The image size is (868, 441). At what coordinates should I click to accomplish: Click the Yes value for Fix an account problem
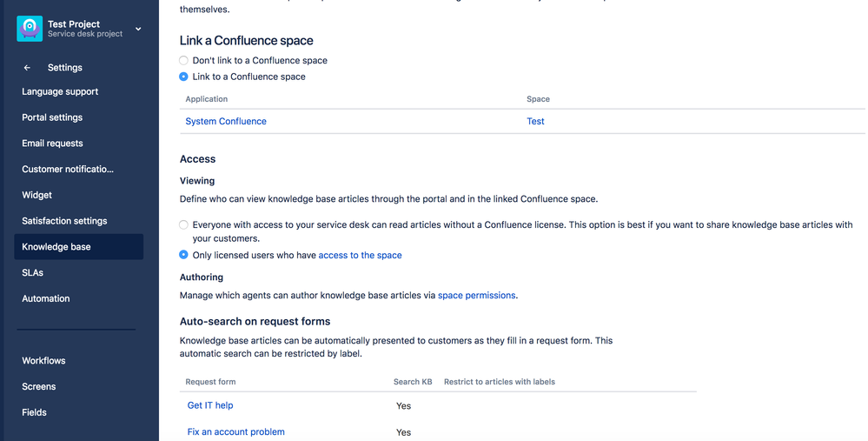pyautogui.click(x=403, y=432)
